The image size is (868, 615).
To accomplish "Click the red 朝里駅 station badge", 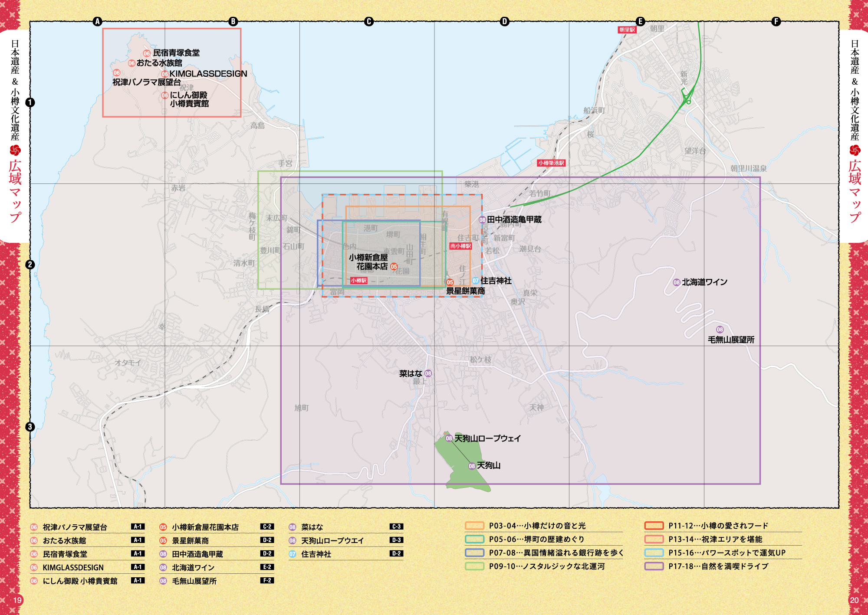I will 627,30.
